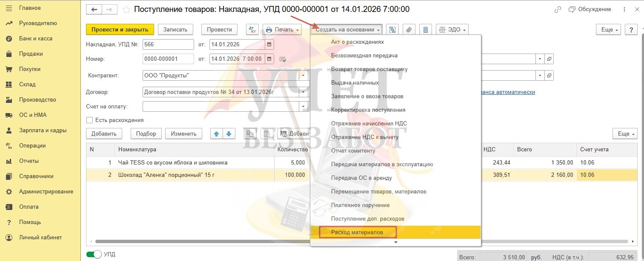Show Дт/Кт postings for the document
644x261 pixels.
(252, 29)
